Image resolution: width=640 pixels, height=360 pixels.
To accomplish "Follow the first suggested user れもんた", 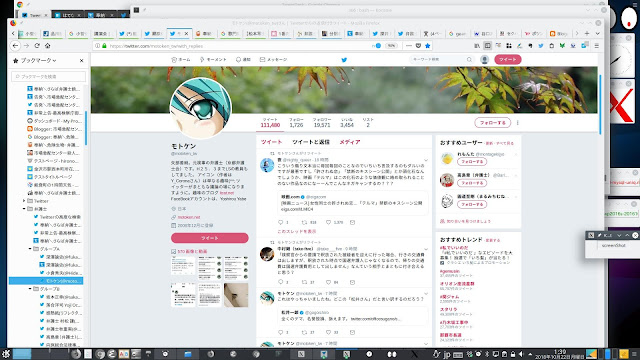I will point(471,162).
